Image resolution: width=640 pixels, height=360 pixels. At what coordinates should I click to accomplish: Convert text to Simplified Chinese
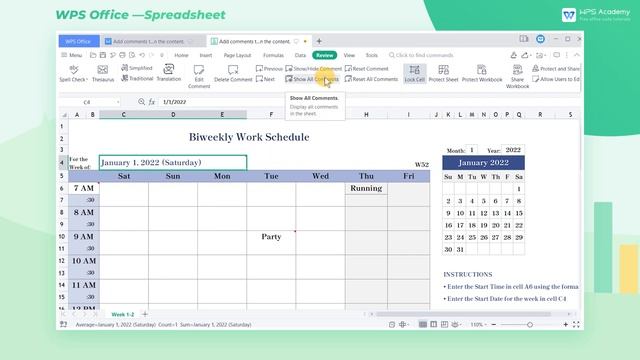pyautogui.click(x=137, y=68)
